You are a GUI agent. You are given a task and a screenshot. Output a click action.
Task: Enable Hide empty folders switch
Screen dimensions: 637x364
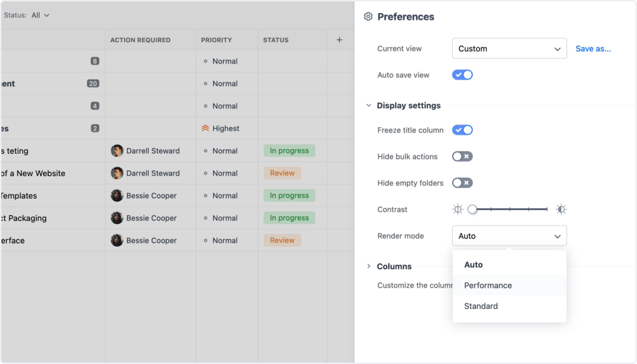pyautogui.click(x=462, y=183)
